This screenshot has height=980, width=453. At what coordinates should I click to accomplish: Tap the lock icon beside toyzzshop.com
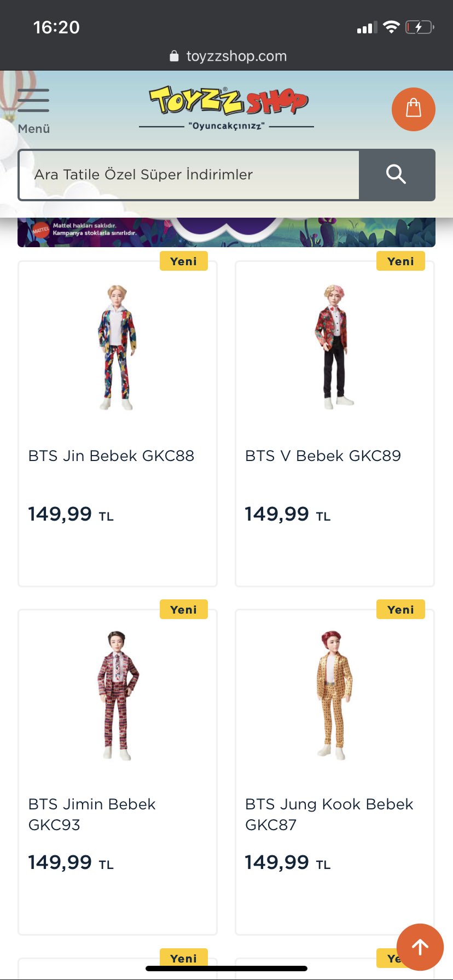[x=174, y=56]
